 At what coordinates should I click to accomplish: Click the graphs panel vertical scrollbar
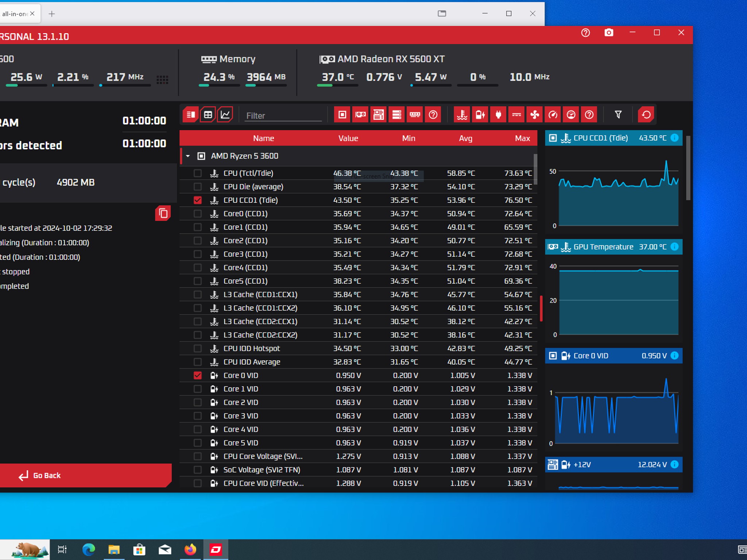[x=688, y=168]
